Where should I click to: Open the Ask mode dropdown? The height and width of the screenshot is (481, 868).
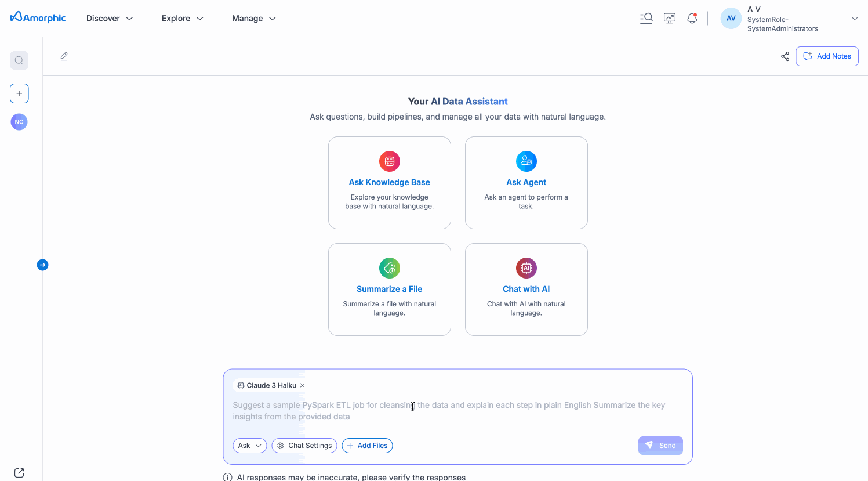249,446
